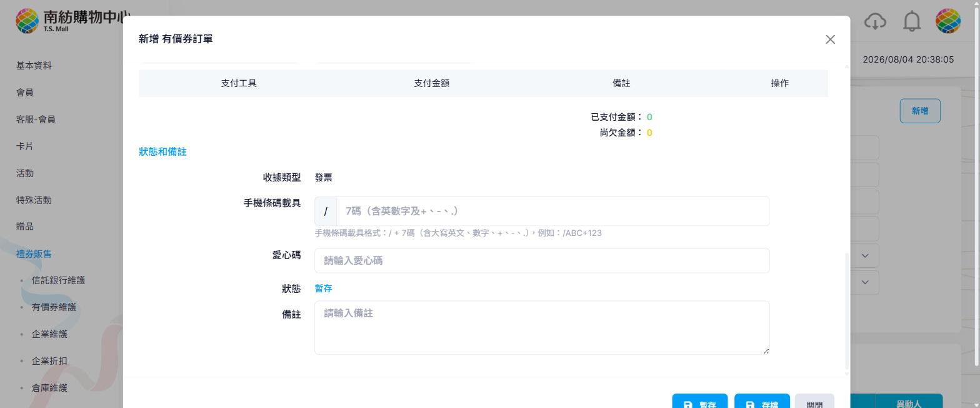Click the 支付工具 column header
Viewport: 980px width, 408px height.
[x=239, y=83]
